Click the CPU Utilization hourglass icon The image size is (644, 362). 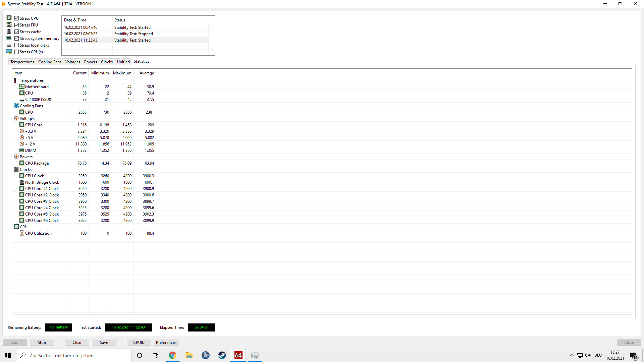(x=22, y=233)
